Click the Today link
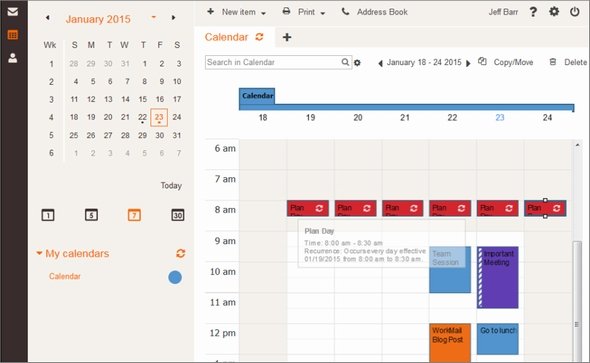590x363 pixels. 171,185
